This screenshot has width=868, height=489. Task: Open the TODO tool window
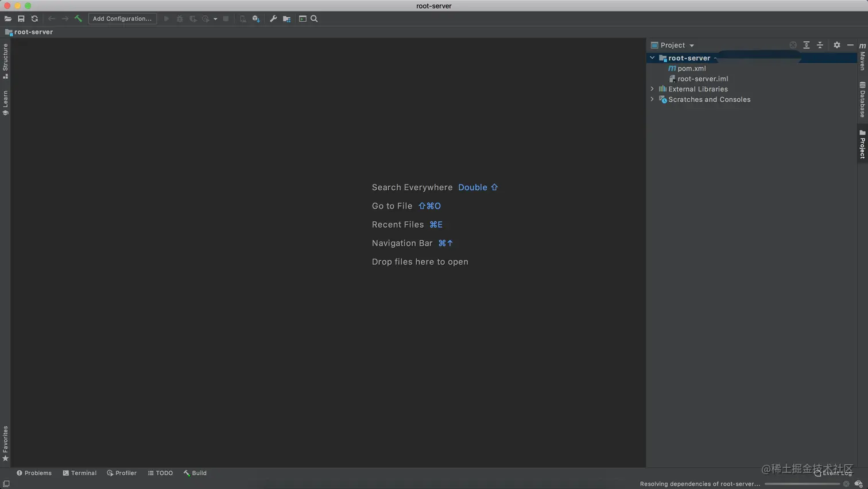160,473
